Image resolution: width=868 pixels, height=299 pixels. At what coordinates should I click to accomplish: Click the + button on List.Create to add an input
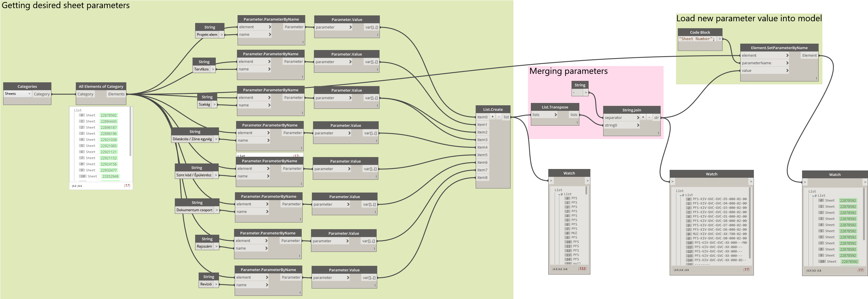(x=493, y=117)
